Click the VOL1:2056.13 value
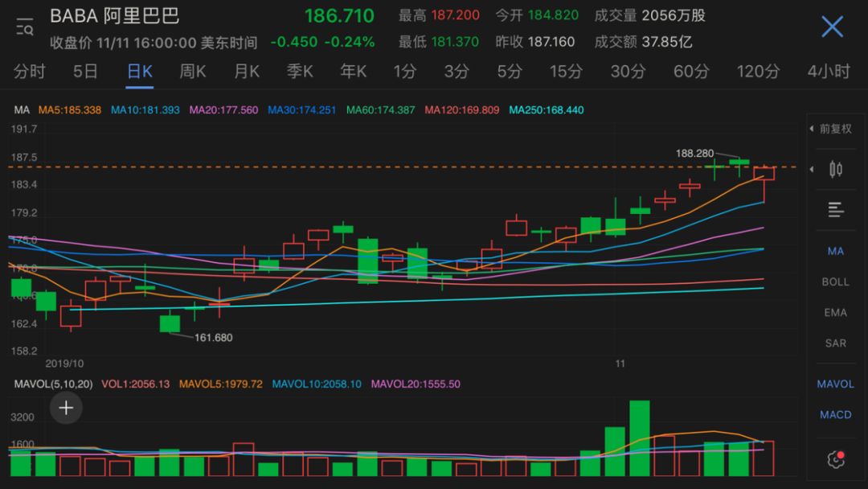This screenshot has width=868, height=489. [x=136, y=384]
